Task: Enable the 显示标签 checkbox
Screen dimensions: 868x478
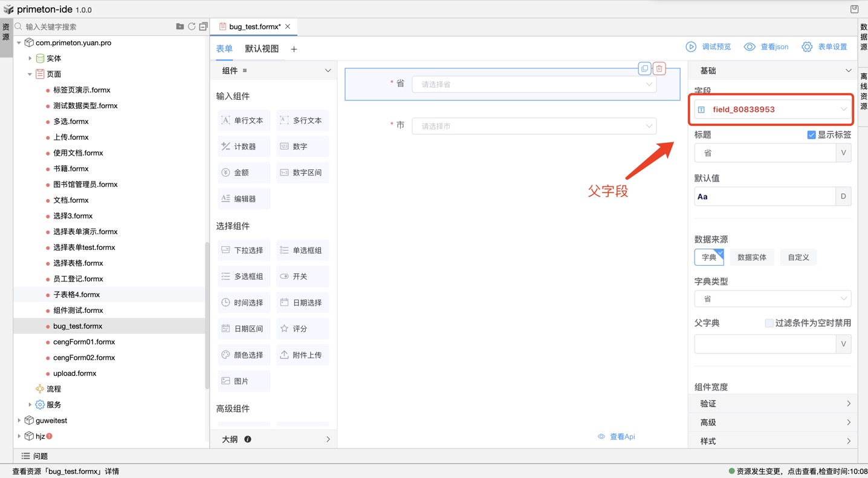Action: point(812,134)
